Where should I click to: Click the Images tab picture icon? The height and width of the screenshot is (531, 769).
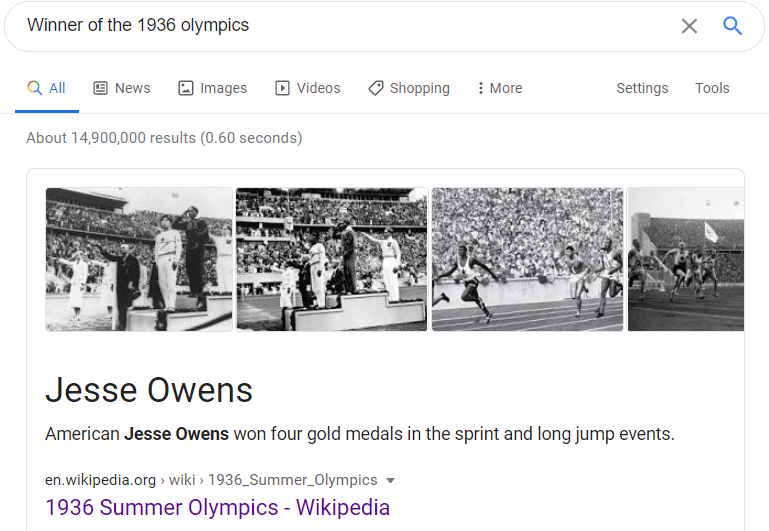(186, 88)
